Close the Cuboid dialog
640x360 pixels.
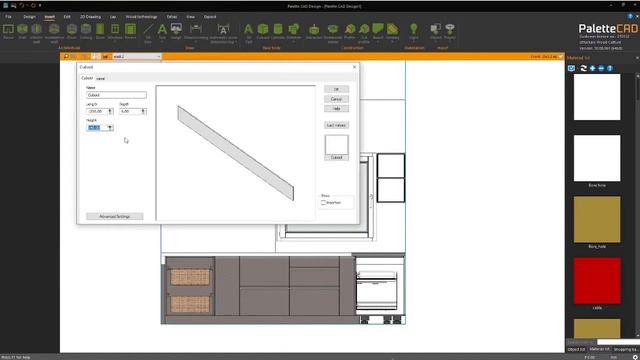[354, 67]
